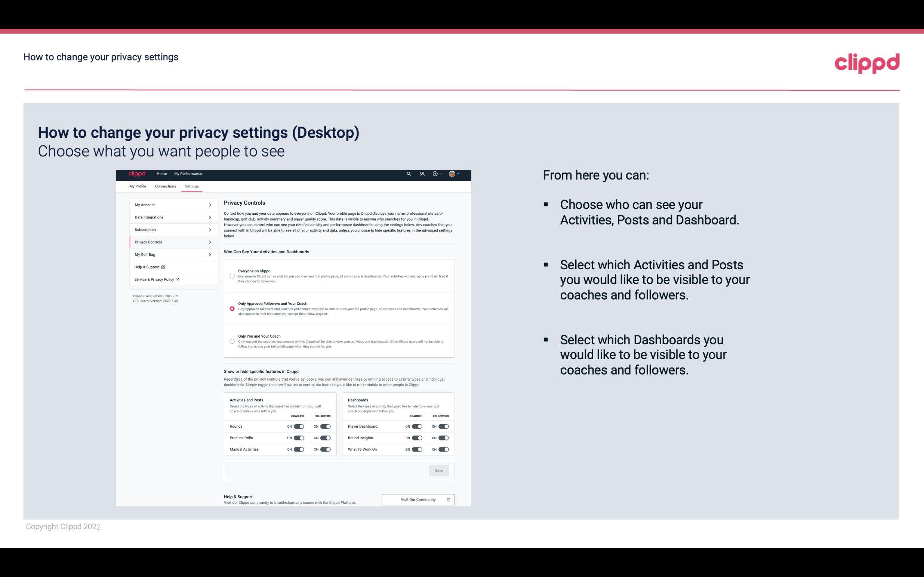Viewport: 924px width, 577px height.
Task: Click the Clippd home icon
Action: [137, 174]
